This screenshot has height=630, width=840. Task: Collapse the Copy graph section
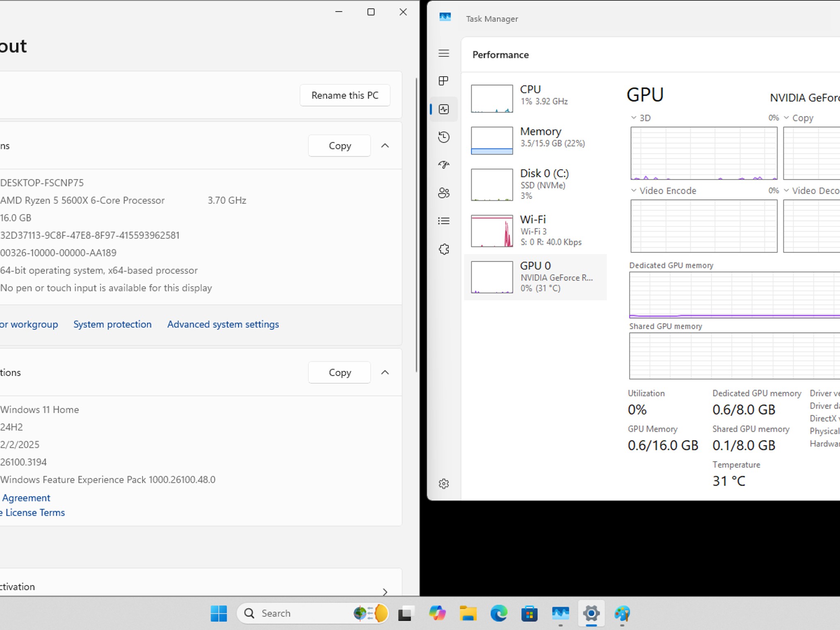point(786,118)
